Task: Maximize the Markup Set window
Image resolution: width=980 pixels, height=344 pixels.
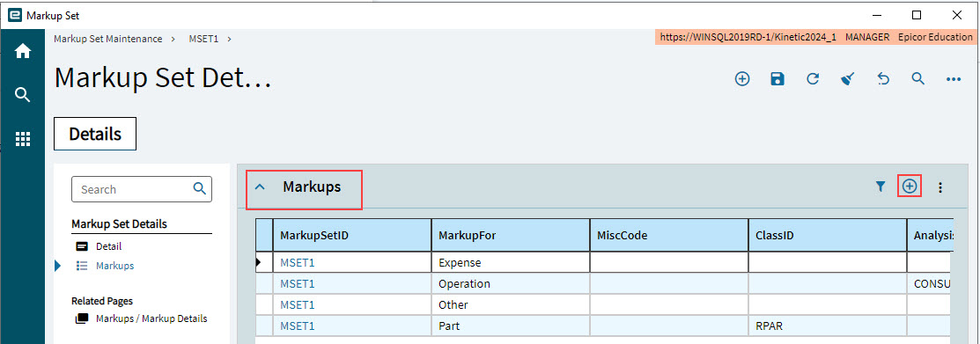Action: click(x=917, y=15)
